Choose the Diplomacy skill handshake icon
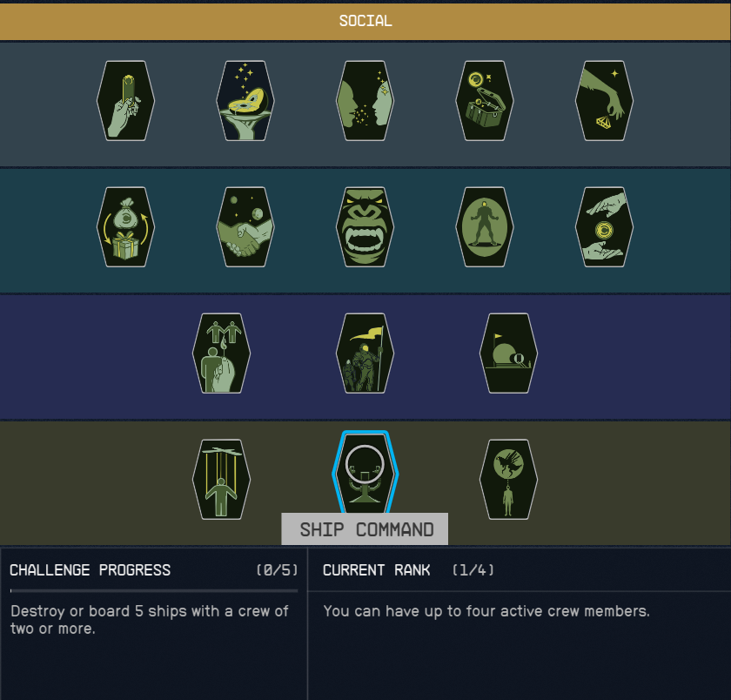This screenshot has height=700, width=731. [245, 227]
